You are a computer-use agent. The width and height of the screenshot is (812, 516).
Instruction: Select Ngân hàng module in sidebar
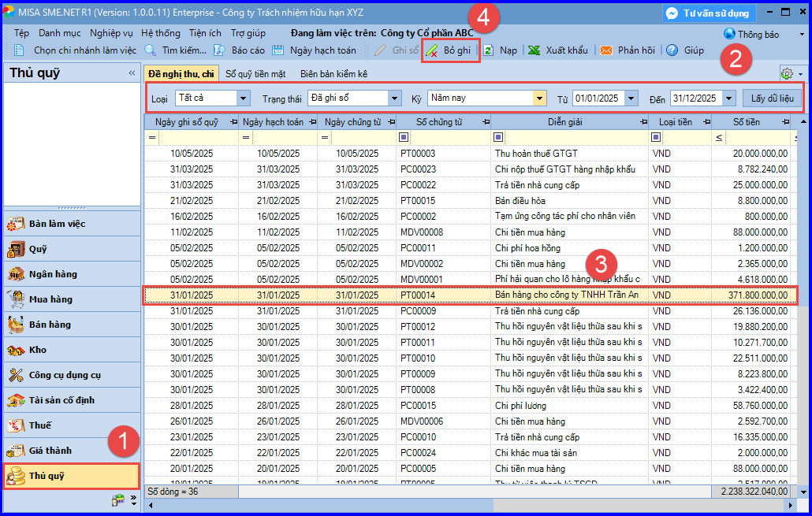coord(72,274)
